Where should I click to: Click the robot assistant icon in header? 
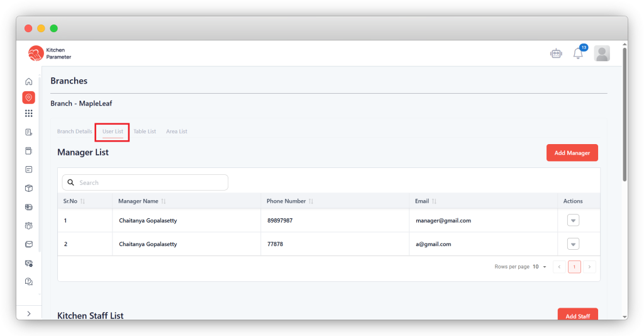555,53
